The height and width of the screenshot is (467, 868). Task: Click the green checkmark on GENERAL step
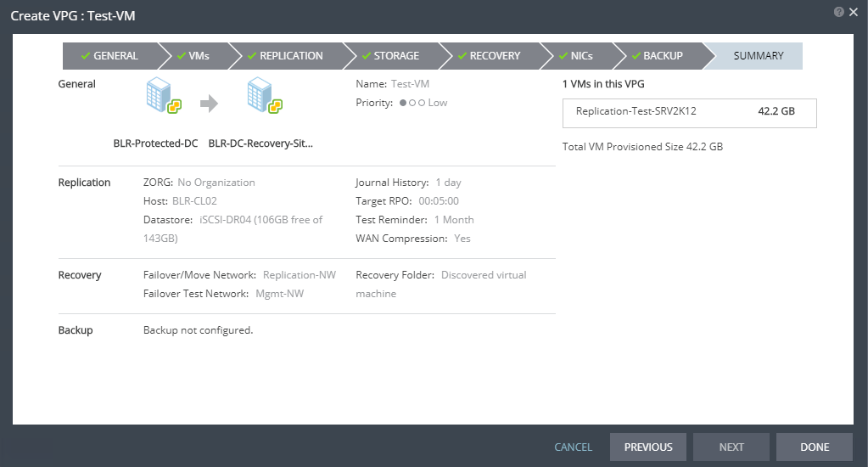click(x=85, y=56)
